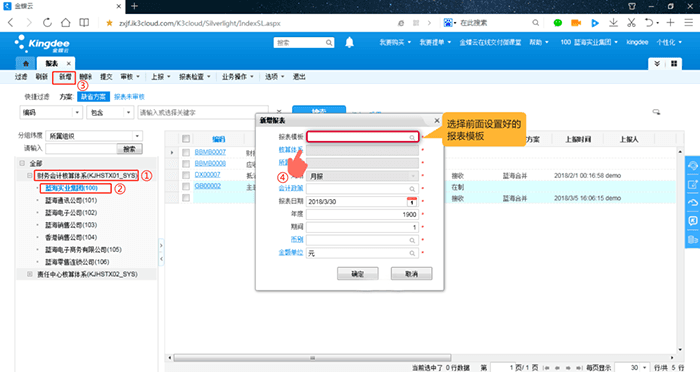Screen dimensions: 700x372
Task: Click 提交 in the toolbar
Action: 106,77
